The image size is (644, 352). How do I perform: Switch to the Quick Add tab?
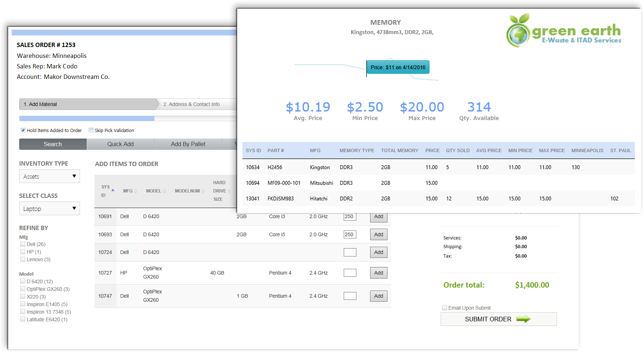point(120,144)
